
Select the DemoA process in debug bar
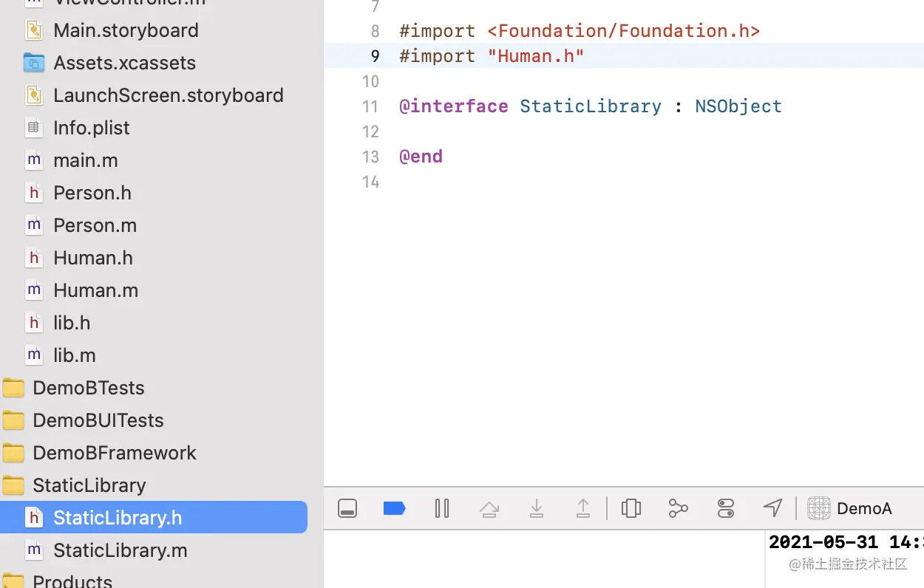850,508
